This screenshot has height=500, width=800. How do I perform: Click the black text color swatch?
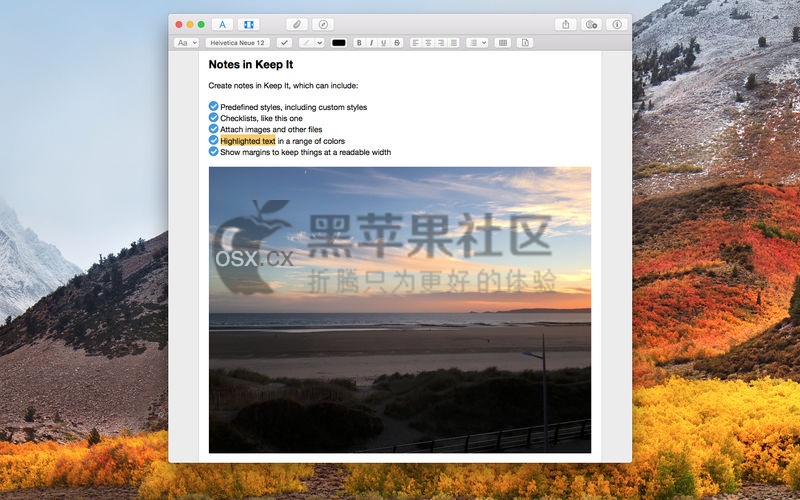click(339, 43)
